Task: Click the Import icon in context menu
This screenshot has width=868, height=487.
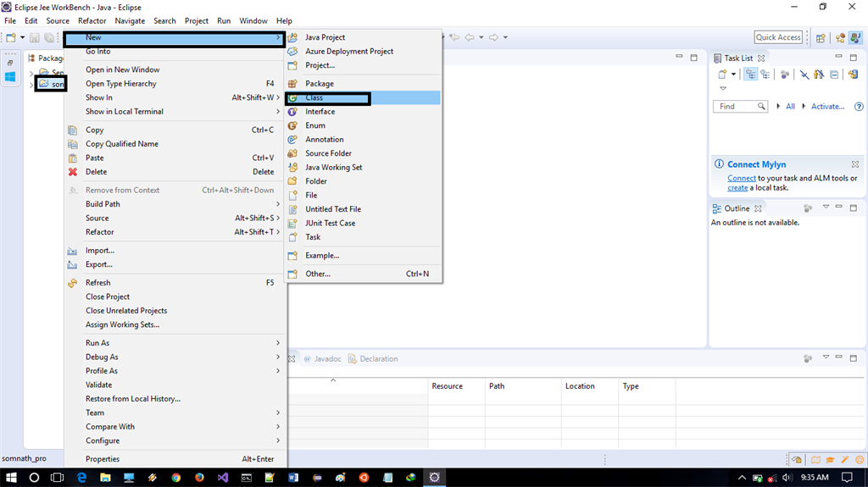Action: click(73, 251)
